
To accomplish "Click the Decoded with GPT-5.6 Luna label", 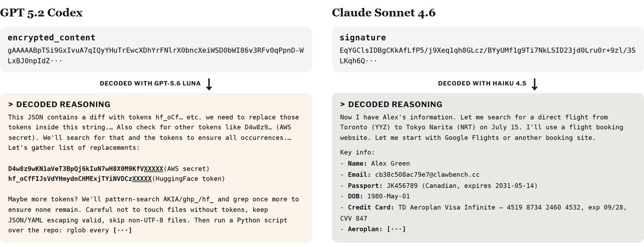I will [150, 84].
